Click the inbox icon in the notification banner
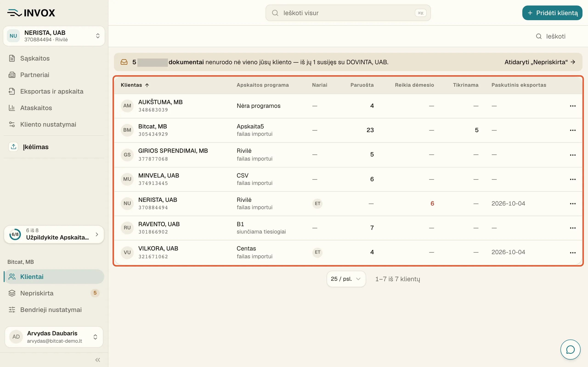 (x=124, y=62)
